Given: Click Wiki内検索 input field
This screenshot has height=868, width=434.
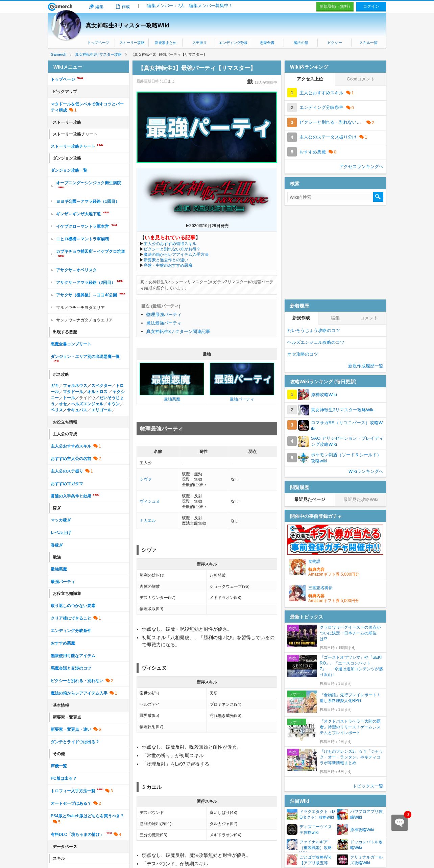Looking at the screenshot, I should 330,197.
